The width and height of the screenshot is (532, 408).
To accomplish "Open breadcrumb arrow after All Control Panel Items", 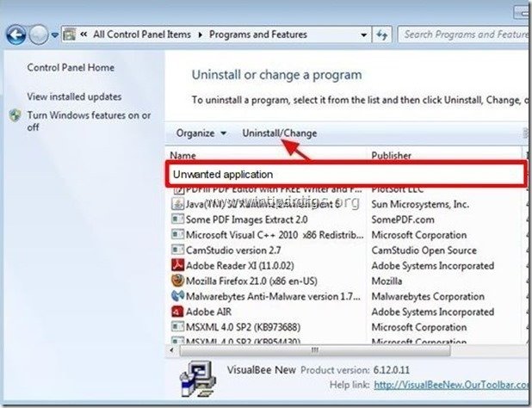I will (x=201, y=35).
